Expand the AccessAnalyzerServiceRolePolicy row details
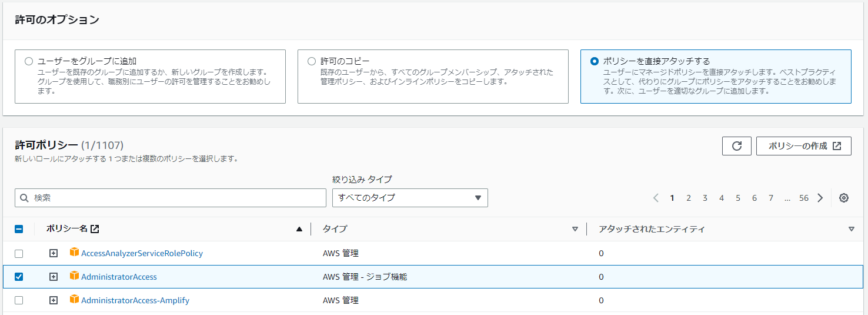 coord(54,253)
